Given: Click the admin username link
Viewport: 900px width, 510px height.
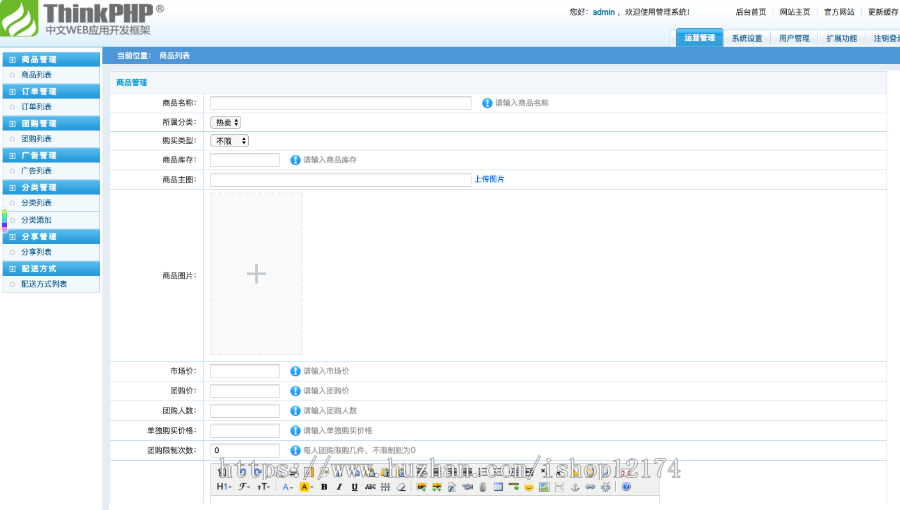Looking at the screenshot, I should [x=604, y=12].
